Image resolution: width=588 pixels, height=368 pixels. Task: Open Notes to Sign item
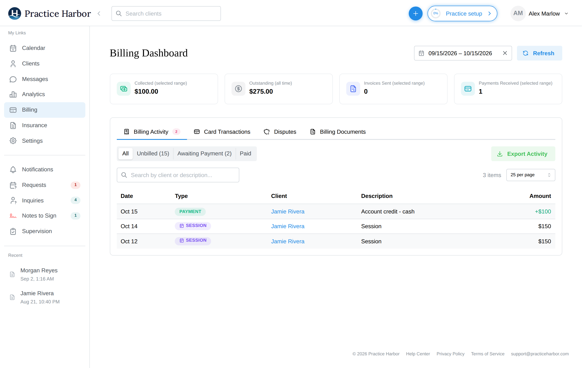pyautogui.click(x=45, y=216)
